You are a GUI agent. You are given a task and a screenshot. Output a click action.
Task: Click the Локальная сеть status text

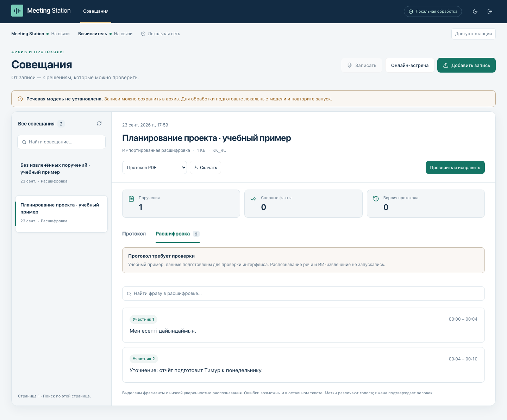[164, 34]
